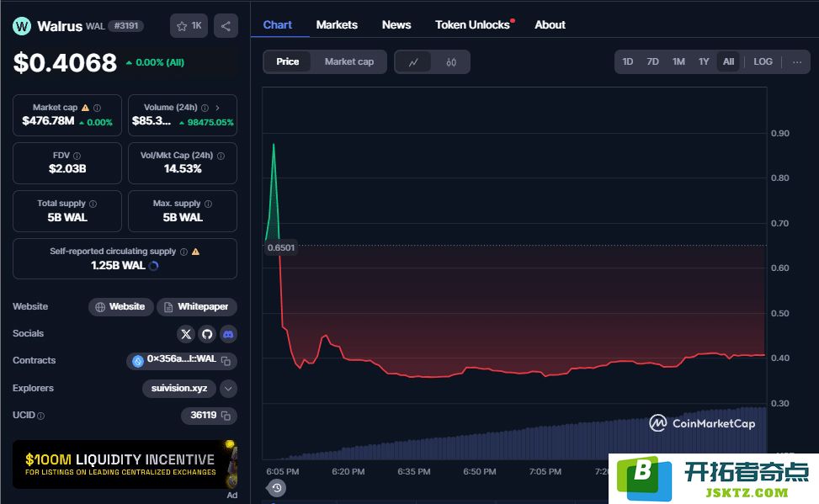Click the 6:20 PM time label
The image size is (819, 504).
click(x=348, y=472)
